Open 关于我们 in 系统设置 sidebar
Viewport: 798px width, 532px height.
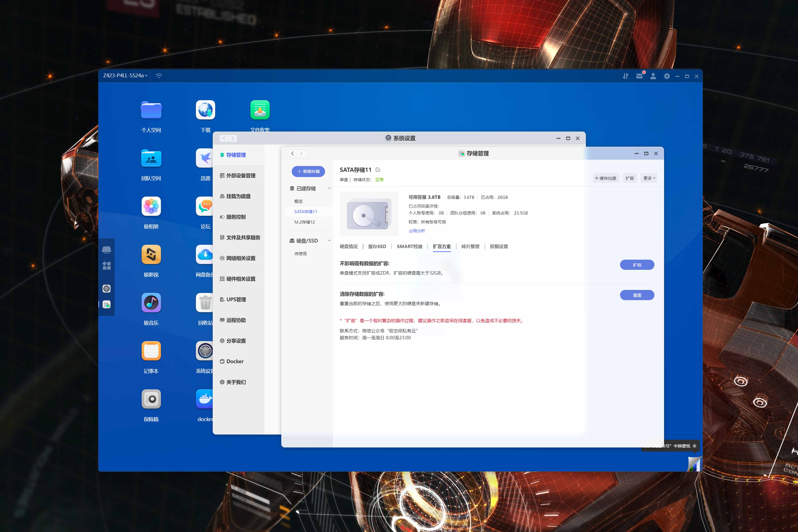pos(238,382)
